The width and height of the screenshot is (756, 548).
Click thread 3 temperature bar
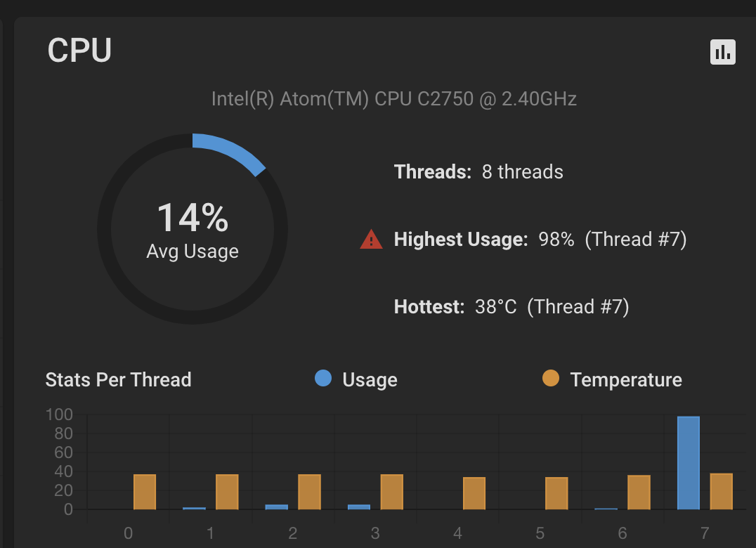391,492
